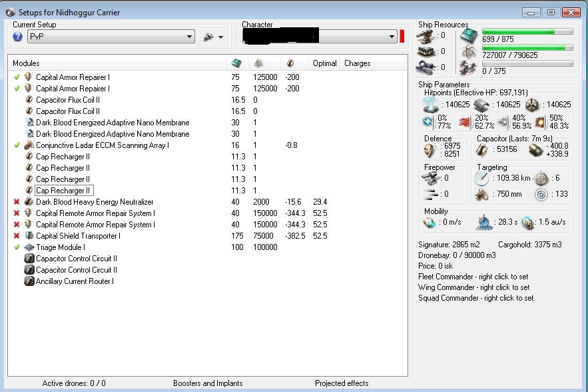Screen dimensions: 588x392
Task: Click the armor hitpoints icon
Action: point(481,105)
